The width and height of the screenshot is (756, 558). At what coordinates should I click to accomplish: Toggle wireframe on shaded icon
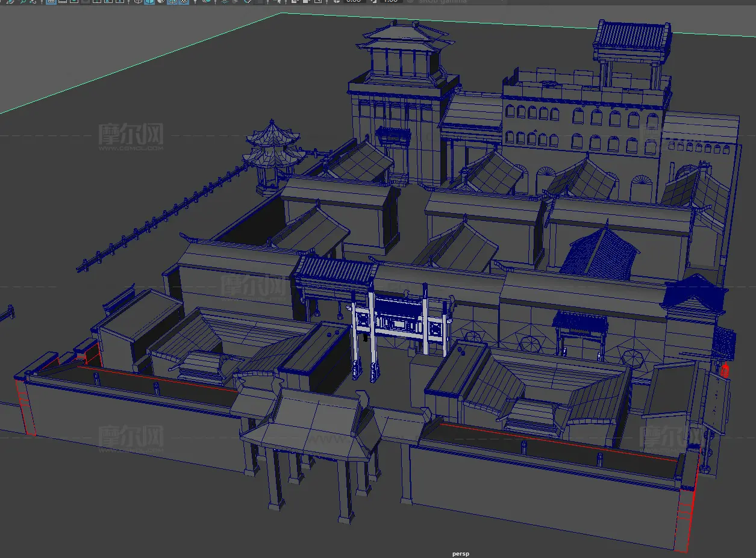pyautogui.click(x=172, y=2)
